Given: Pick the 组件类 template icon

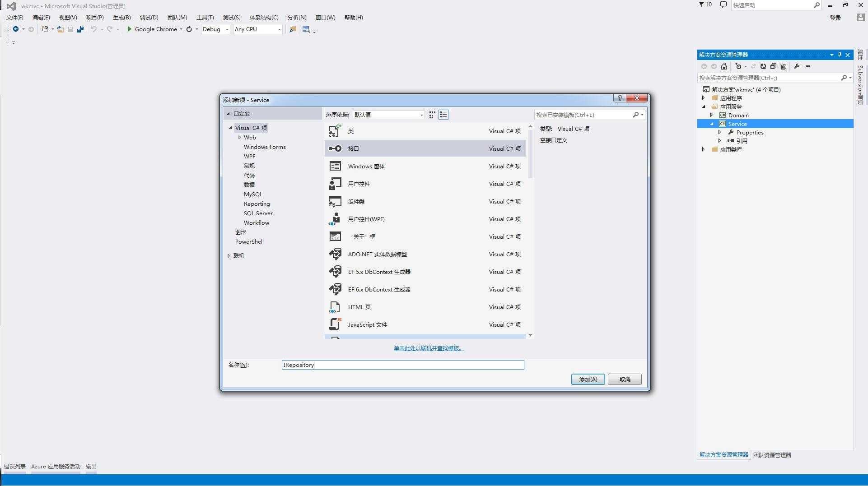Looking at the screenshot, I should pyautogui.click(x=335, y=201).
